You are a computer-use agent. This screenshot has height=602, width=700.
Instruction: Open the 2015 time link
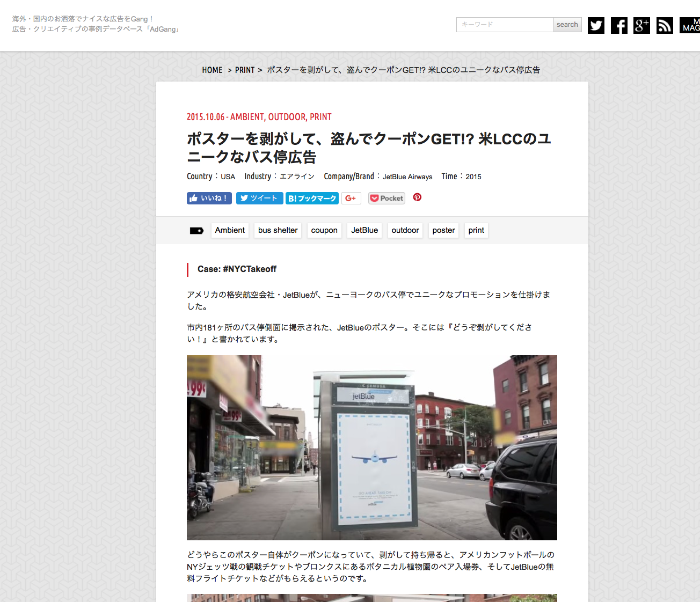tap(473, 177)
